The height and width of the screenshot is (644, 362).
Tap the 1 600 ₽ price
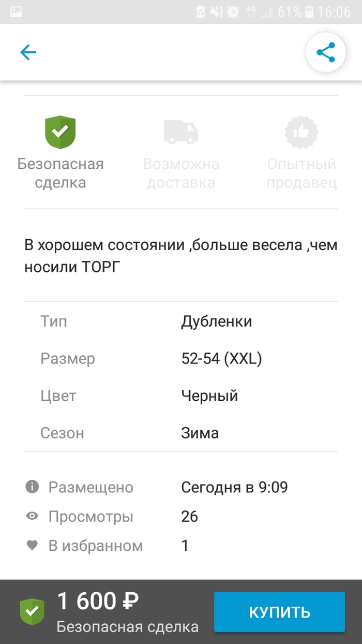[x=98, y=602]
